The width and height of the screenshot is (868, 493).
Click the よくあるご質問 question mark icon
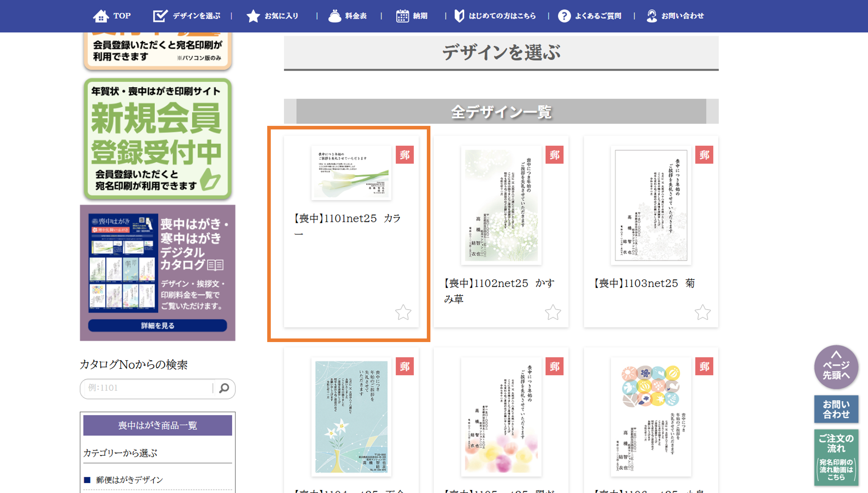pos(564,16)
